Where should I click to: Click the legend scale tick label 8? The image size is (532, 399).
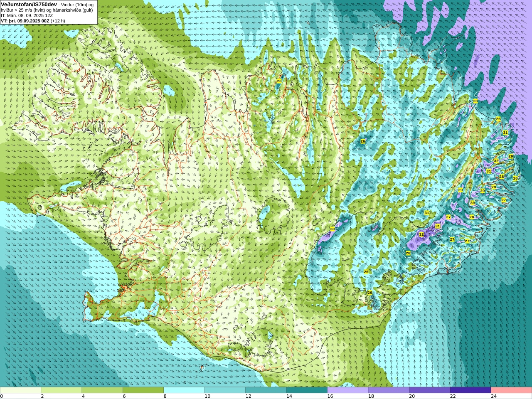[x=165, y=396]
